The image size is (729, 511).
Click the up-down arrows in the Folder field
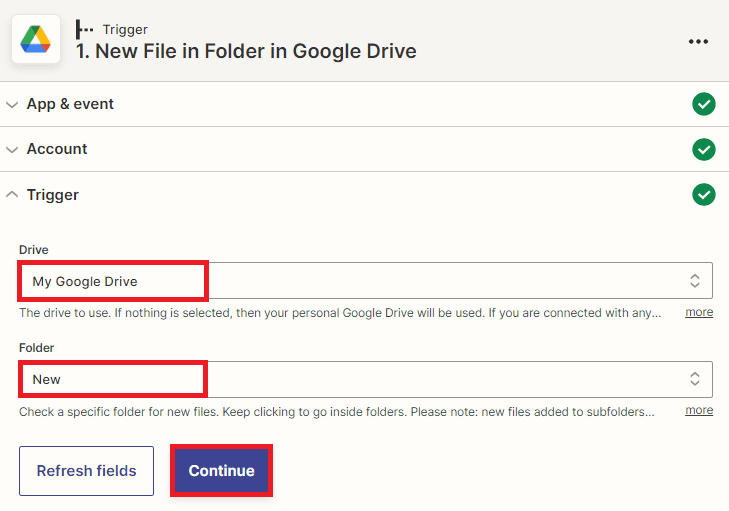pyautogui.click(x=694, y=379)
